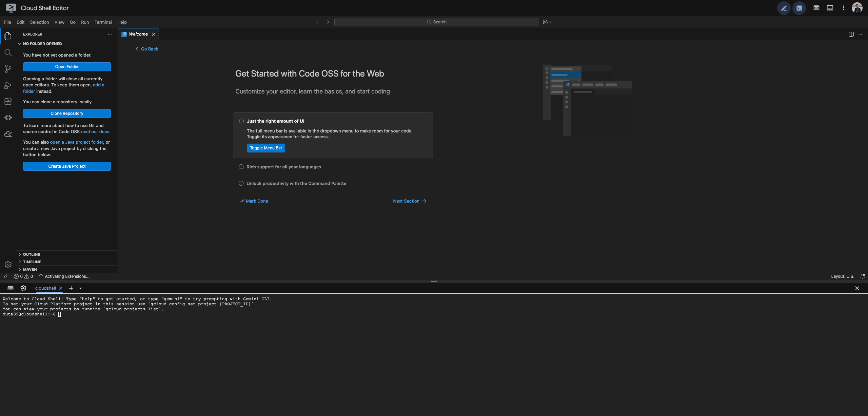Click the session window layout icon
This screenshot has height=416, width=868.
click(x=830, y=8)
